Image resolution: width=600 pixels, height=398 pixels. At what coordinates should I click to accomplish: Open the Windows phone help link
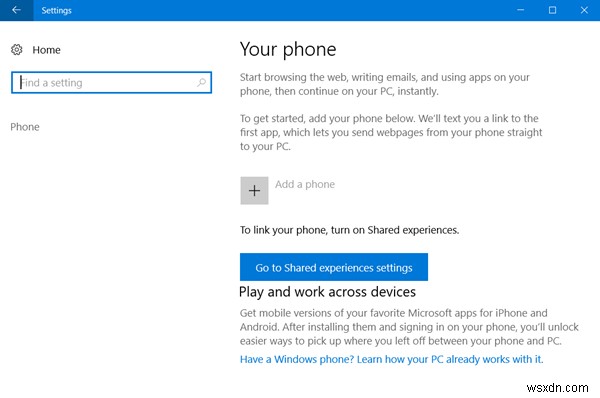coord(391,359)
